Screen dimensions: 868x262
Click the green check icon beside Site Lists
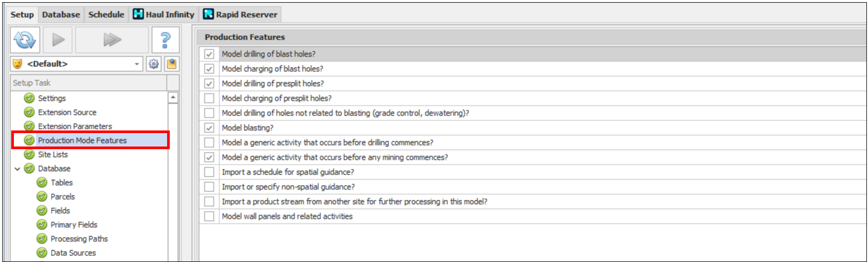(x=29, y=155)
